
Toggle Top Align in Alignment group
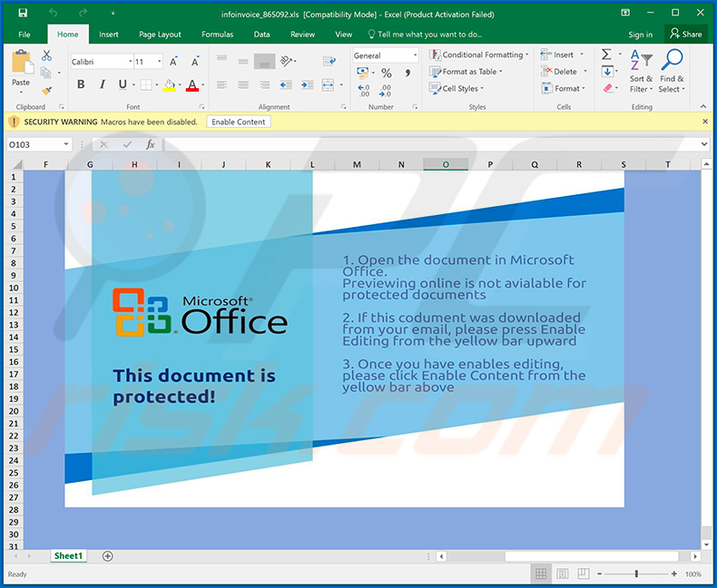point(221,60)
